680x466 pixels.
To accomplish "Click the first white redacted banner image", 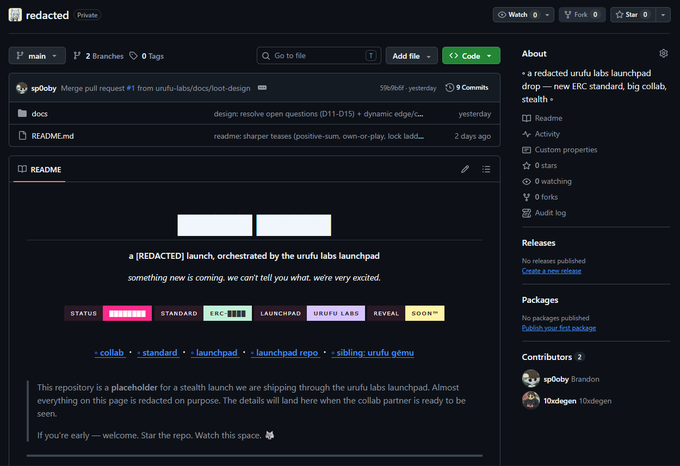I will tap(215, 225).
